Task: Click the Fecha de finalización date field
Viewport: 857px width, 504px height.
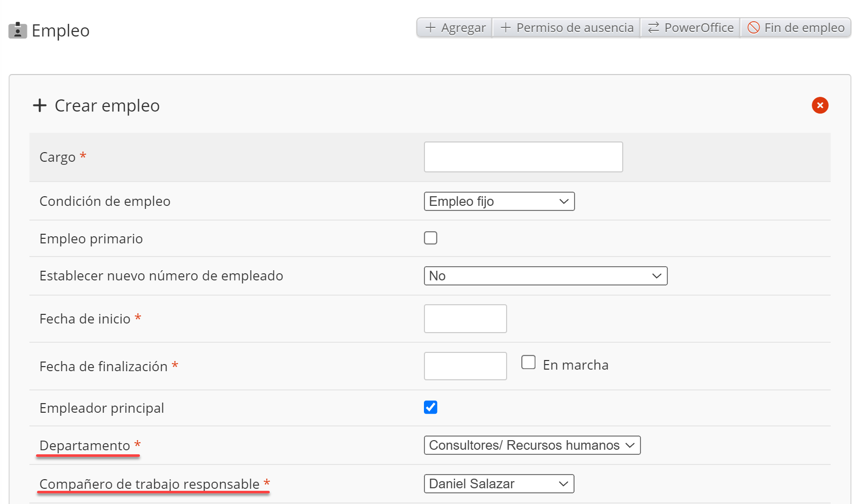Action: [x=465, y=366]
